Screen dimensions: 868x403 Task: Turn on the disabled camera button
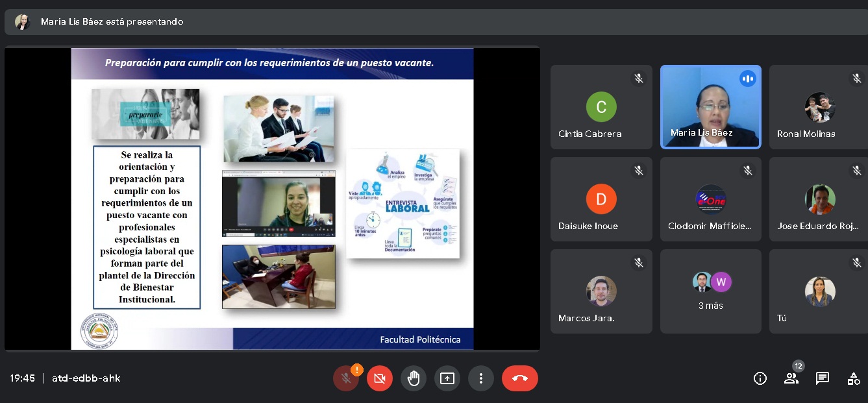tap(380, 378)
